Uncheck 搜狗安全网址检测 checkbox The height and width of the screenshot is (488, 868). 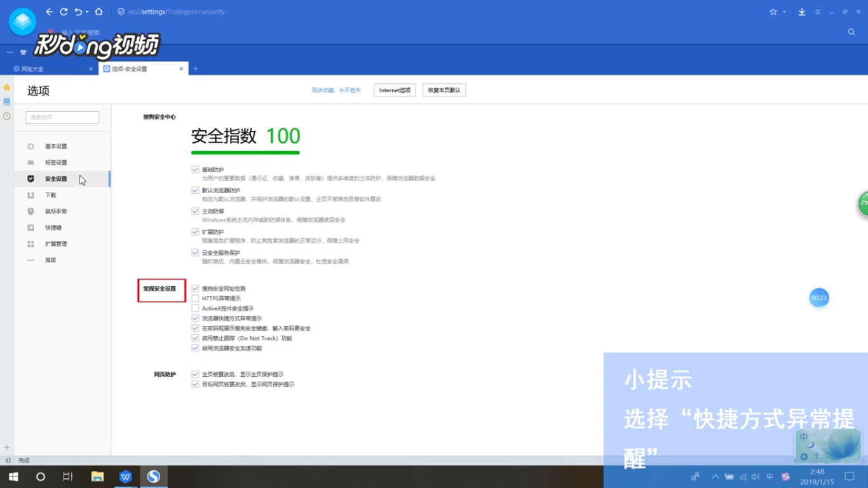click(x=195, y=288)
